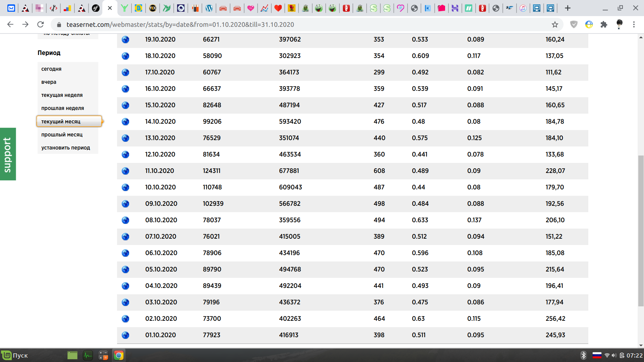Reload the teasernet stats page
The image size is (644, 362).
(41, 24)
